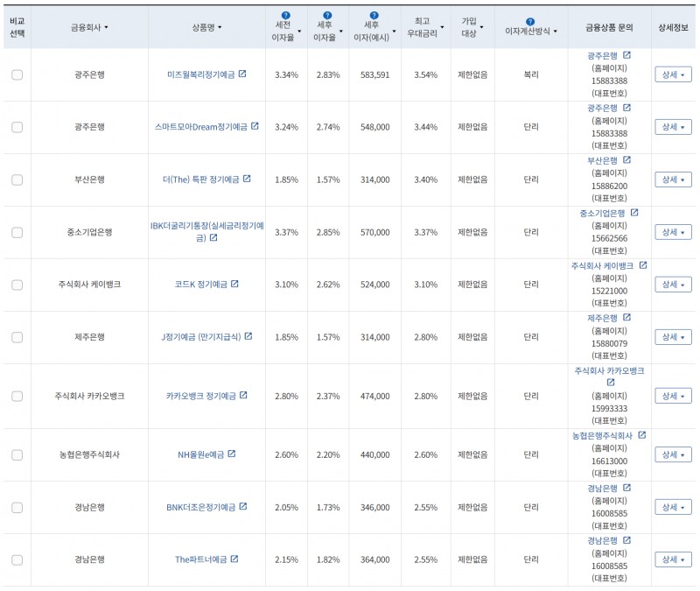Sort by 세후 이자(예시) column arrow
Viewport: 700px width, 591px height.
[394, 32]
